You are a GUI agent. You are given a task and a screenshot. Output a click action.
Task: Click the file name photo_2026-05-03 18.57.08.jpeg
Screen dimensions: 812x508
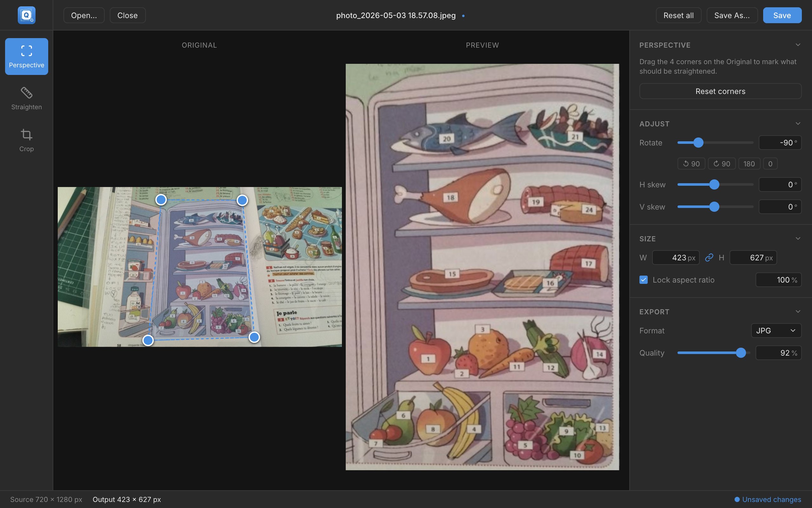pos(396,16)
